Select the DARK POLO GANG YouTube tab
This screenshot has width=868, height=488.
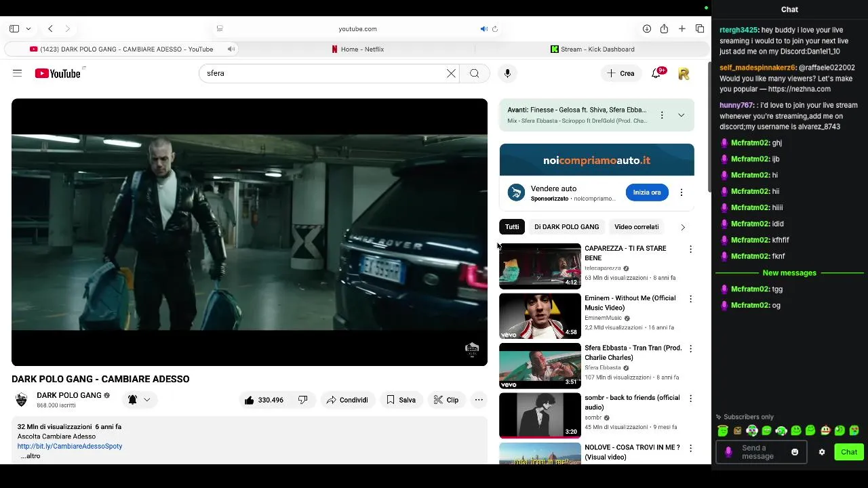(x=121, y=49)
